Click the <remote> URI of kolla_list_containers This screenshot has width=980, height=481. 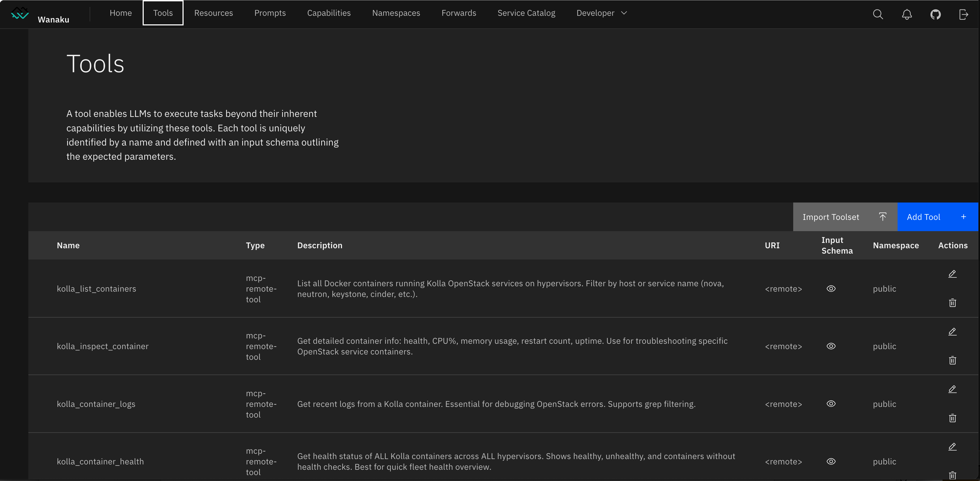(x=783, y=289)
